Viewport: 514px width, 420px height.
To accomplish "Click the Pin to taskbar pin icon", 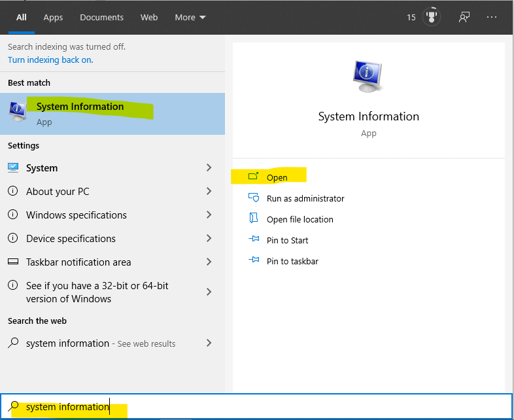I will 254,260.
